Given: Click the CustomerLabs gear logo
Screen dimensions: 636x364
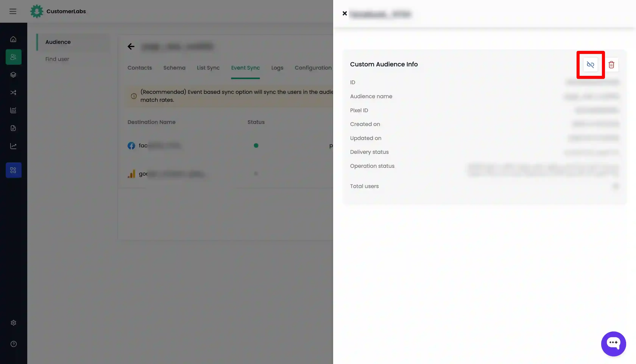Looking at the screenshot, I should pyautogui.click(x=37, y=11).
